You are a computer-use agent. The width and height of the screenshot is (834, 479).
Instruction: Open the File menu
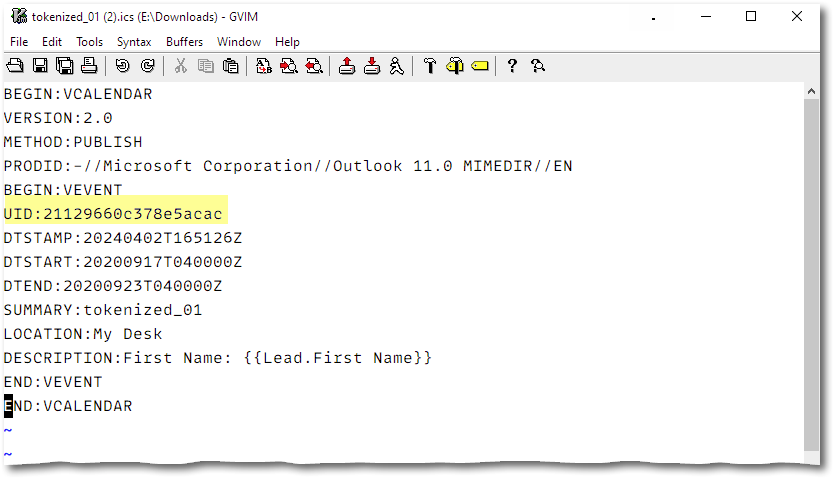pyautogui.click(x=19, y=42)
